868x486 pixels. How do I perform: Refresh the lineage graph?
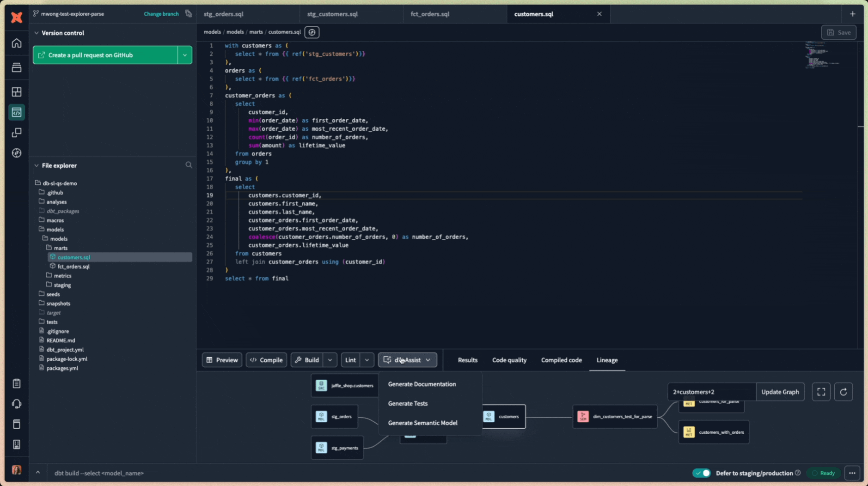pyautogui.click(x=844, y=391)
